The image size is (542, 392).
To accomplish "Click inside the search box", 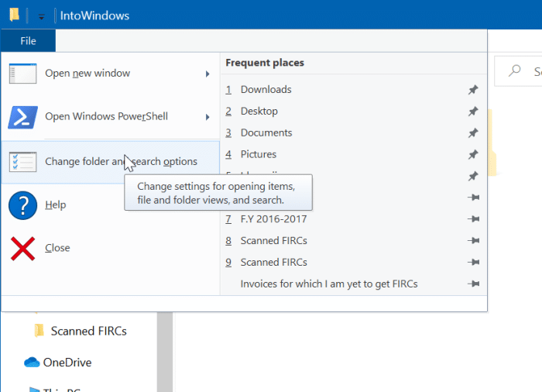I will coord(519,71).
